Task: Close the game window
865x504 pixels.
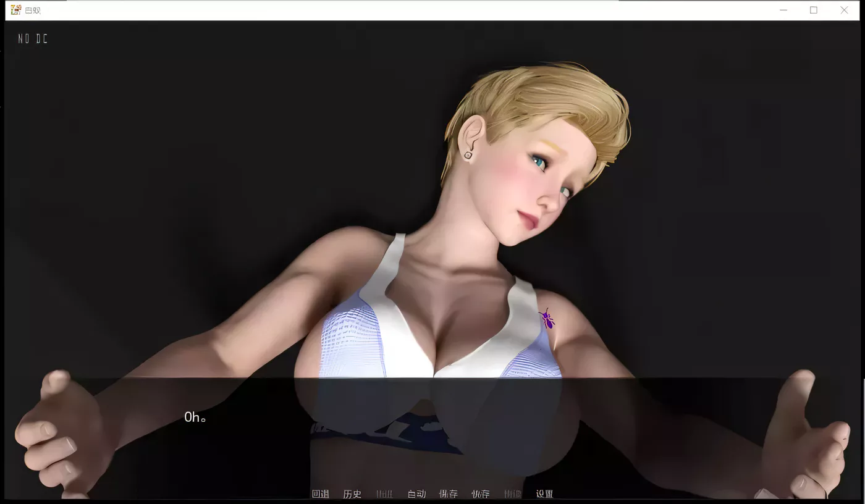Action: 844,10
